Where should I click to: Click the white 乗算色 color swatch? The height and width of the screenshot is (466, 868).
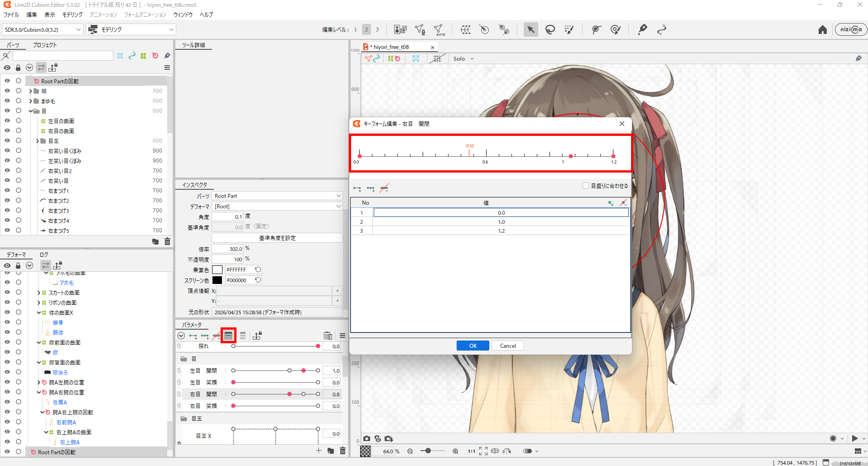click(217, 269)
